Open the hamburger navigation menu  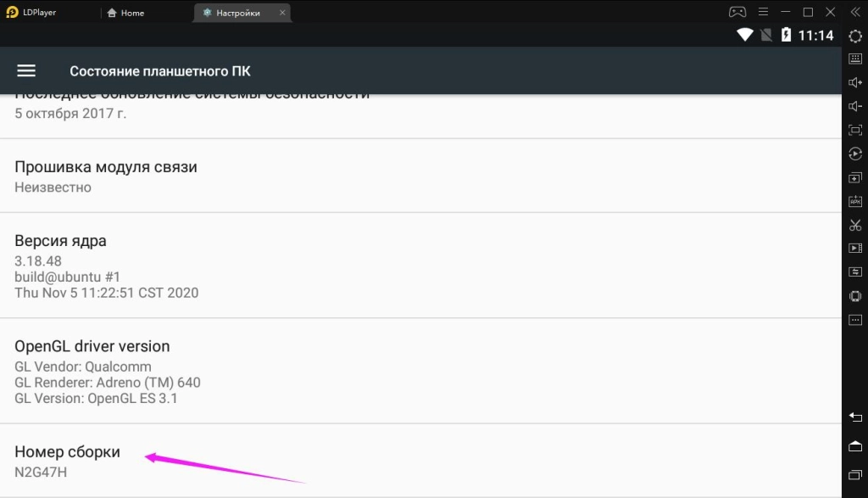click(26, 71)
